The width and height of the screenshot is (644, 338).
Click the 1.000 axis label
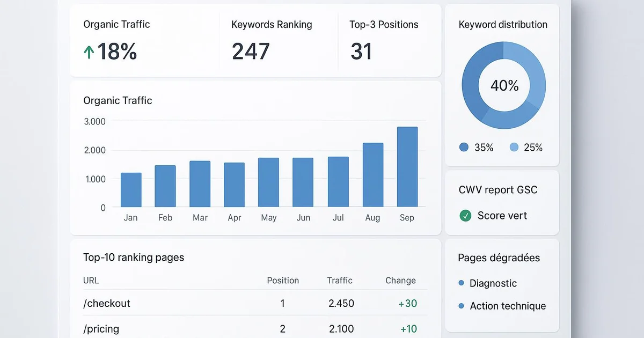[95, 179]
